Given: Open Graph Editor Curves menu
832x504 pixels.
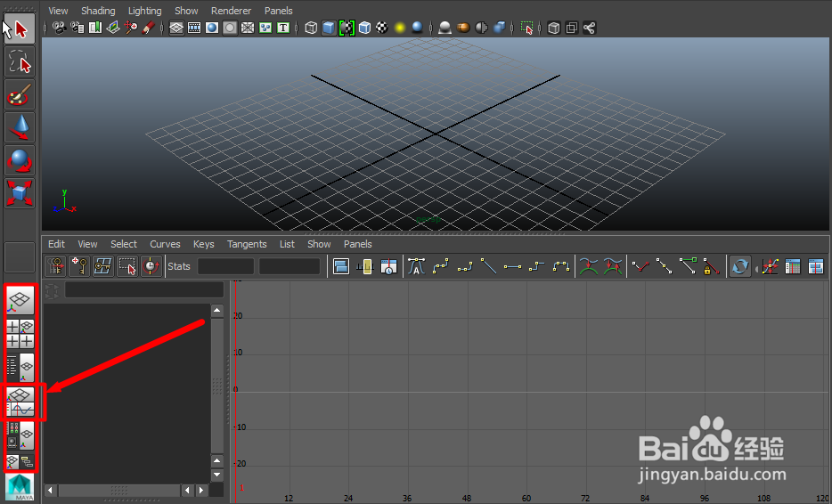Looking at the screenshot, I should [x=165, y=244].
